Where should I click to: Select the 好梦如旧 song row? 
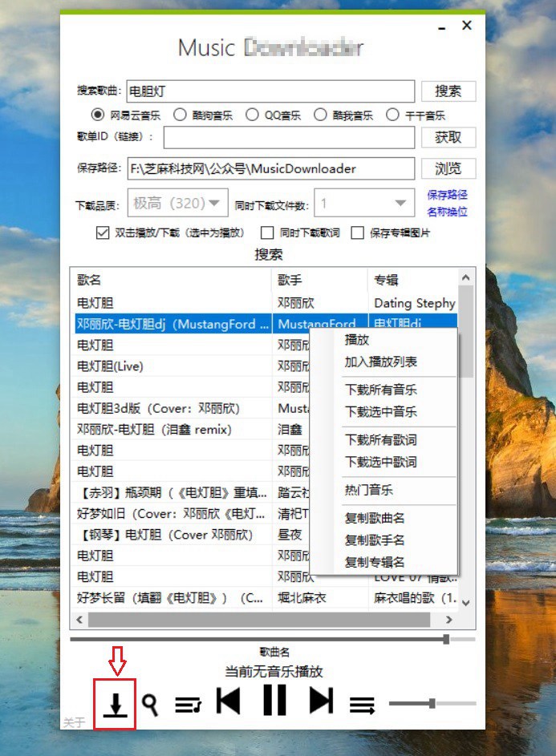[172, 513]
